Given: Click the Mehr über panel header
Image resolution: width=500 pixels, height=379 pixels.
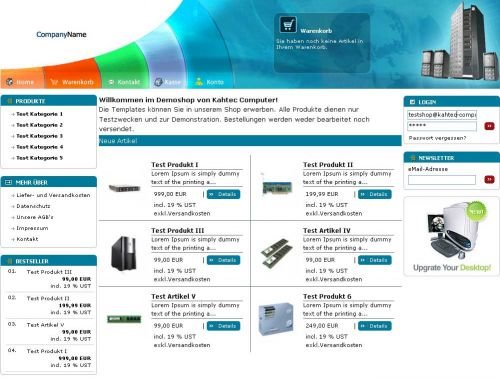Looking at the screenshot, I should [x=49, y=182].
